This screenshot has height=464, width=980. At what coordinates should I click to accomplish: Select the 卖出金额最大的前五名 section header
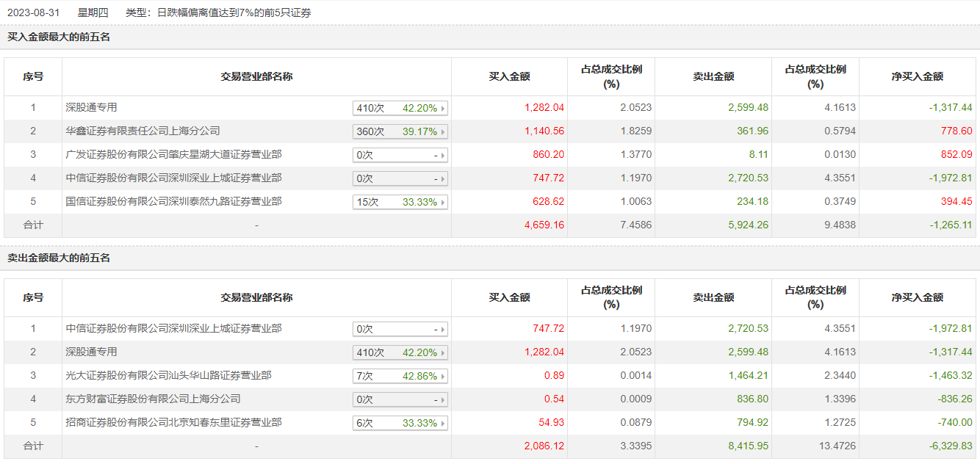pyautogui.click(x=59, y=258)
